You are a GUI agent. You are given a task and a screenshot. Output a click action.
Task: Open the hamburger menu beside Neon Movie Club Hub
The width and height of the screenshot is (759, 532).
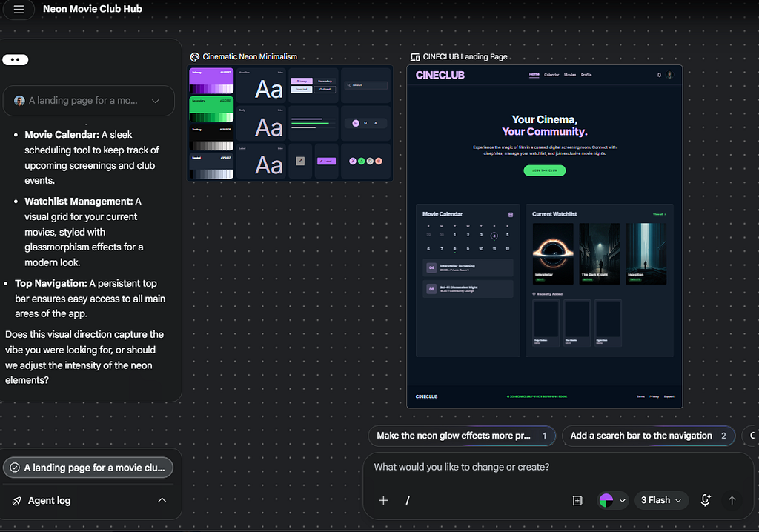pos(19,9)
